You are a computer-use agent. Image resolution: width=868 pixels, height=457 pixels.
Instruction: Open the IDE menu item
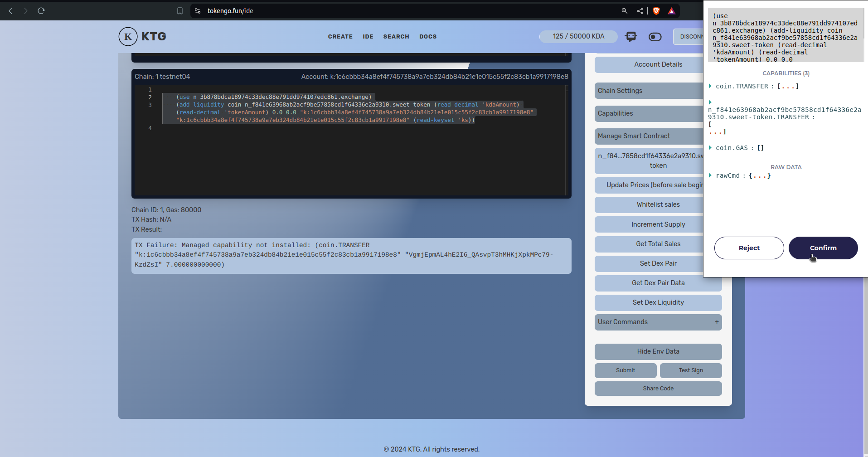(x=368, y=37)
